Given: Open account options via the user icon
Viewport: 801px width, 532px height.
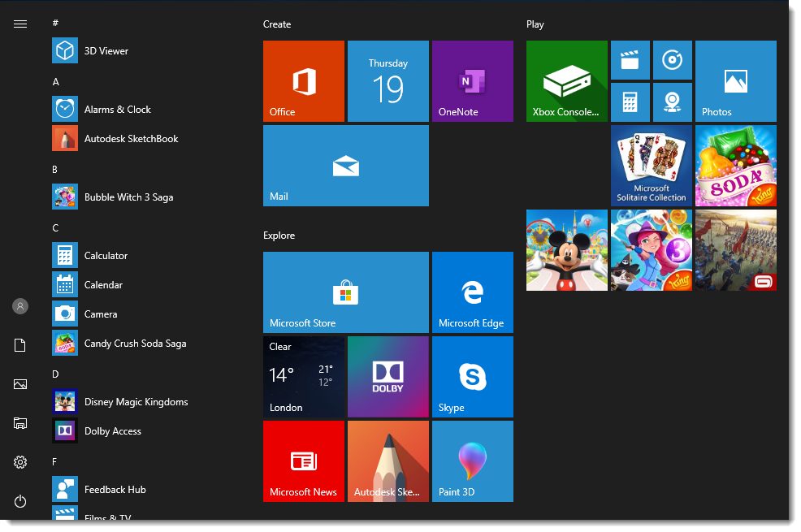Looking at the screenshot, I should pyautogui.click(x=19, y=306).
